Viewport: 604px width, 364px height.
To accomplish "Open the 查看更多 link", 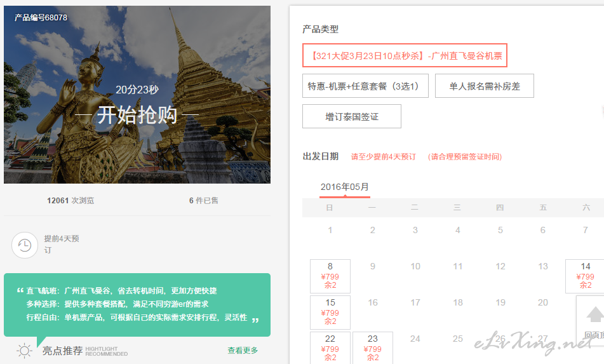I will (243, 350).
